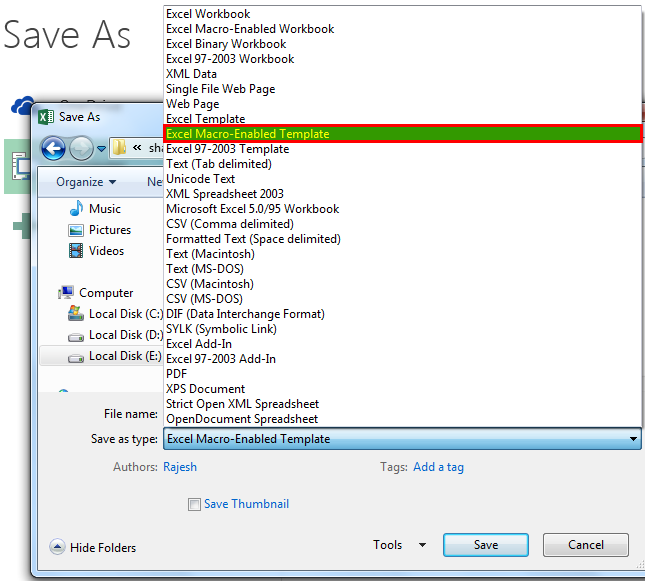Pick Web Page from type list

402,104
